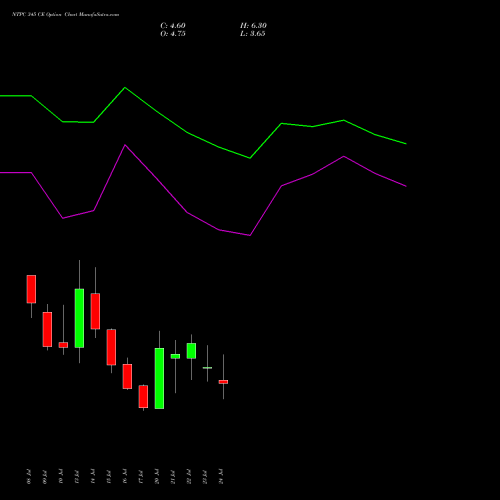This screenshot has height=500, width=500.
Task: Click the 24 Jul date label
Action: pyautogui.click(x=221, y=477)
